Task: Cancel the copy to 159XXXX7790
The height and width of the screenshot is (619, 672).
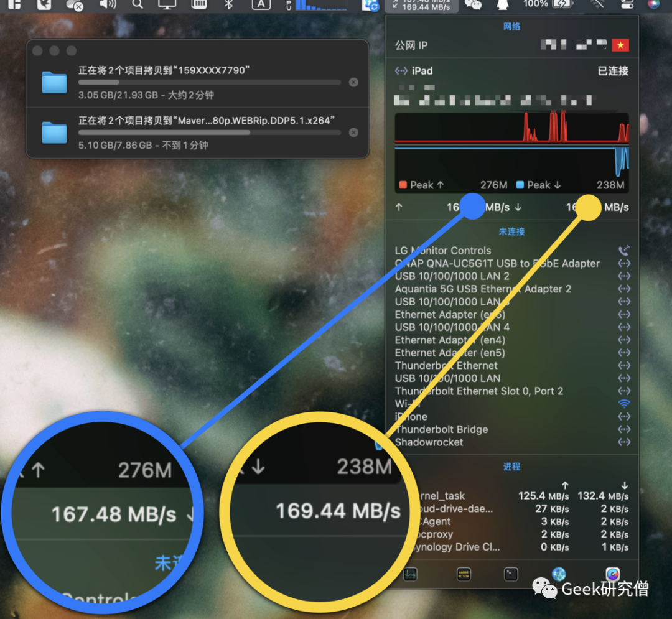Action: click(353, 82)
